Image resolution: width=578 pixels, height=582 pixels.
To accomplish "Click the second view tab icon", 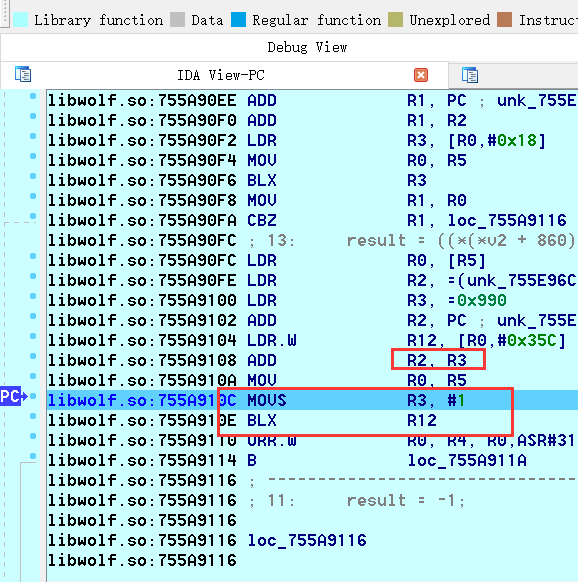I will click(470, 75).
